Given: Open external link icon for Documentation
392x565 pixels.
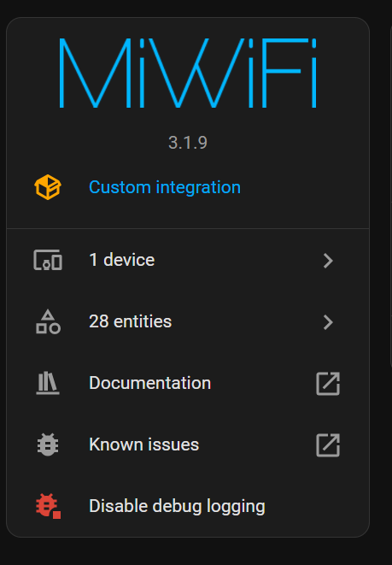Looking at the screenshot, I should pos(328,384).
